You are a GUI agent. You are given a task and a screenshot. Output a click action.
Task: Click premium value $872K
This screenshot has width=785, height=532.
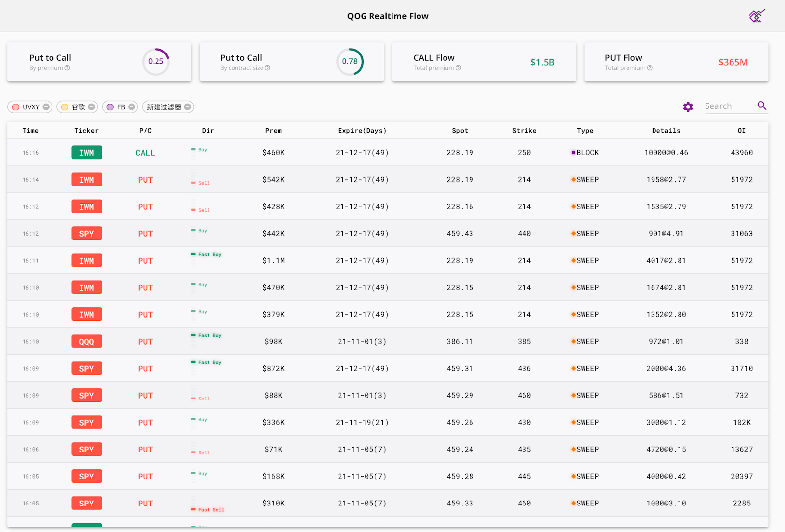[x=273, y=369]
